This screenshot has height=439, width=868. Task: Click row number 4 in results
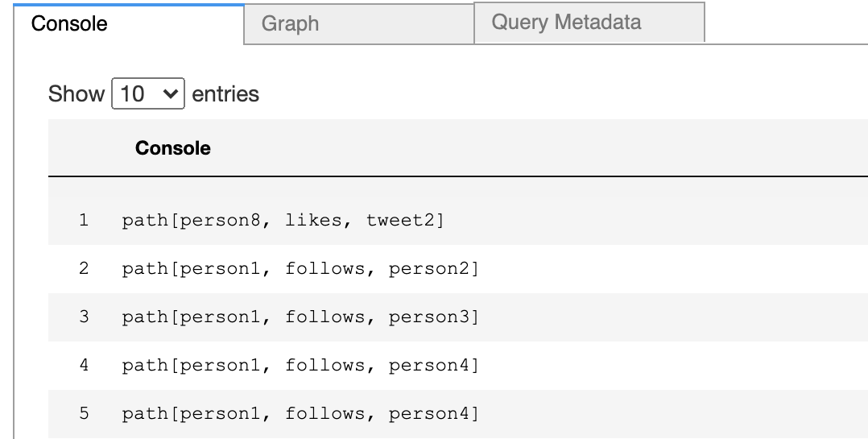[x=84, y=365]
